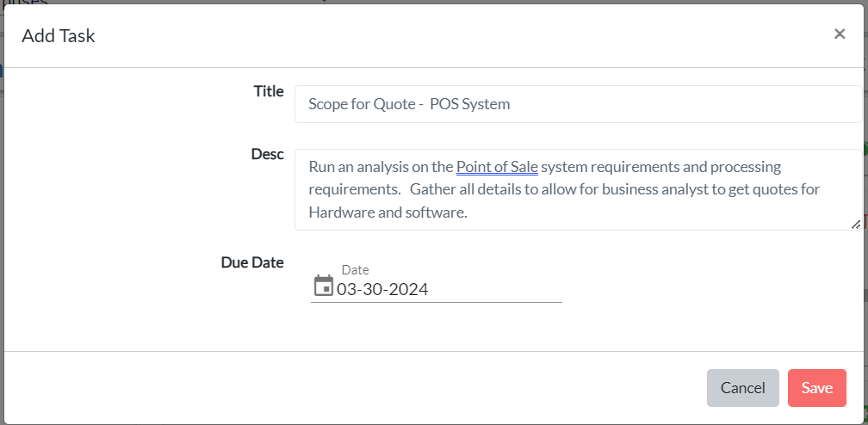Place cursor on POS System in title
The height and width of the screenshot is (425, 868).
tap(469, 104)
